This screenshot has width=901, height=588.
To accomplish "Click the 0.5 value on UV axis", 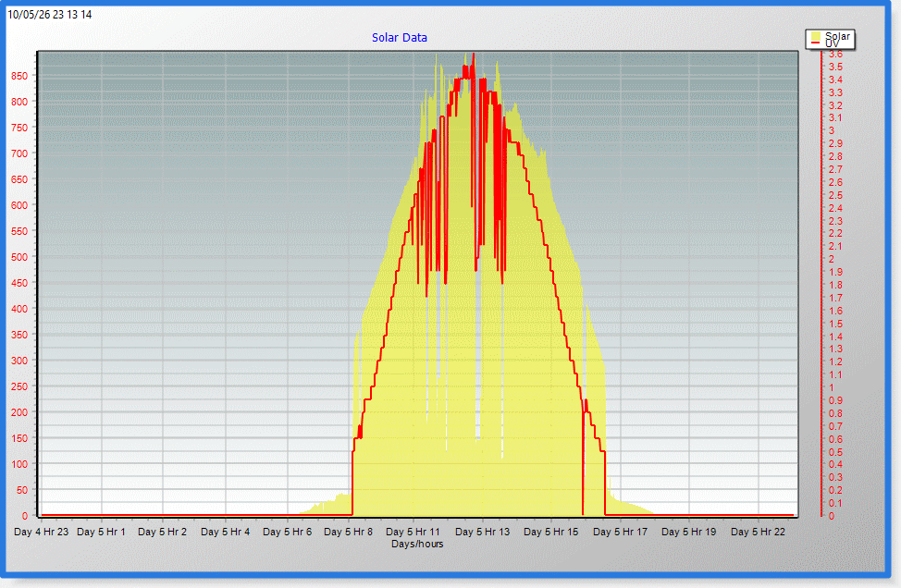I will tap(835, 452).
